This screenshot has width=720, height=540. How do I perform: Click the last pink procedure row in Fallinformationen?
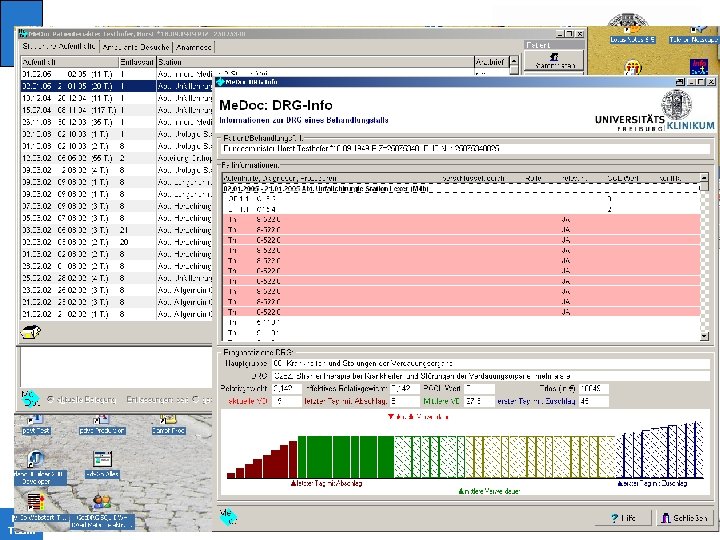[461, 312]
